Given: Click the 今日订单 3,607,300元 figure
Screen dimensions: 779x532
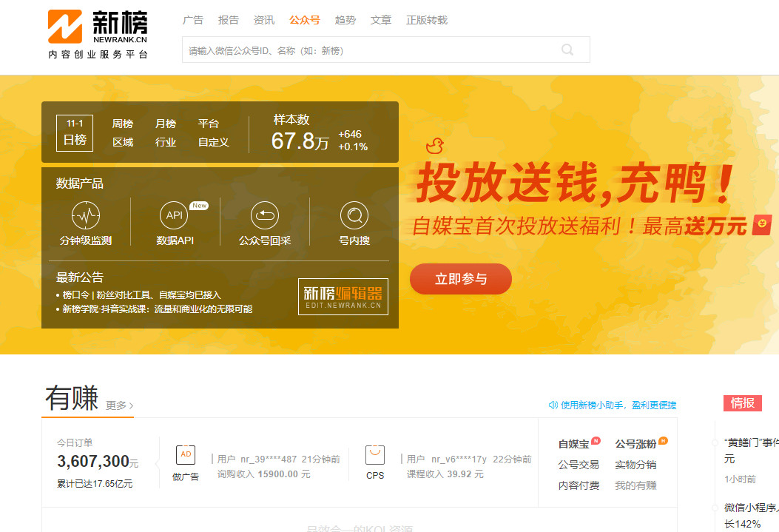Looking at the screenshot, I should point(98,462).
